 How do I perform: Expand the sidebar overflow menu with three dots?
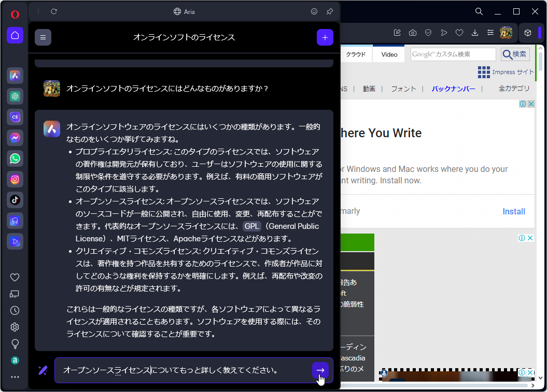point(15,376)
